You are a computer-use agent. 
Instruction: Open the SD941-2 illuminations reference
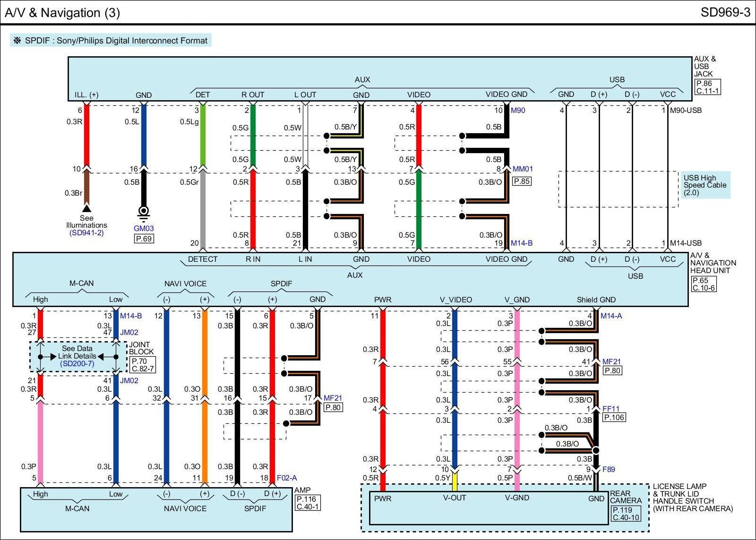point(86,233)
